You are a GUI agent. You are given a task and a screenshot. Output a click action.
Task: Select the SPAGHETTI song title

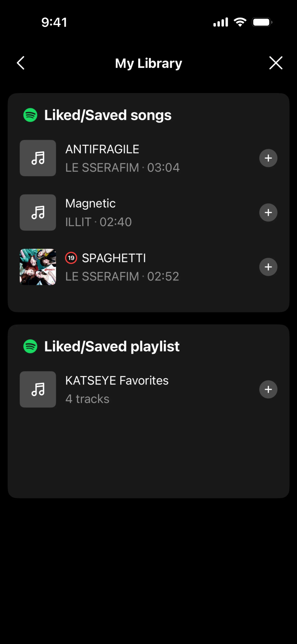click(114, 258)
